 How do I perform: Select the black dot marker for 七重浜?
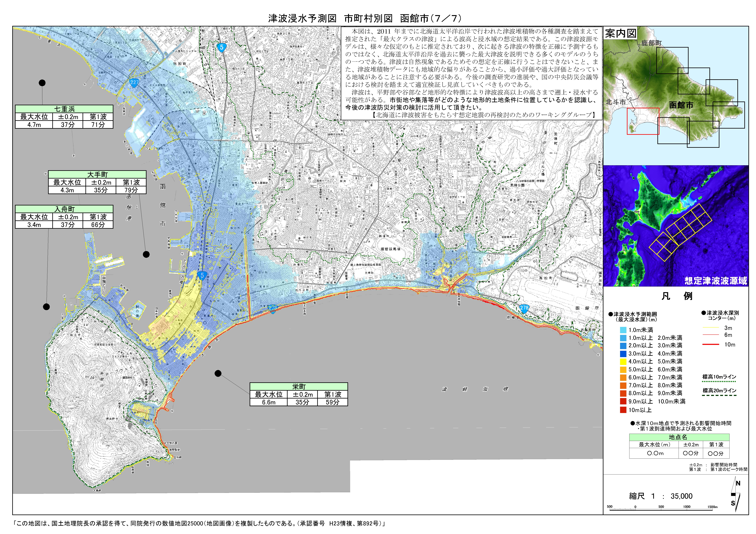click(x=42, y=83)
